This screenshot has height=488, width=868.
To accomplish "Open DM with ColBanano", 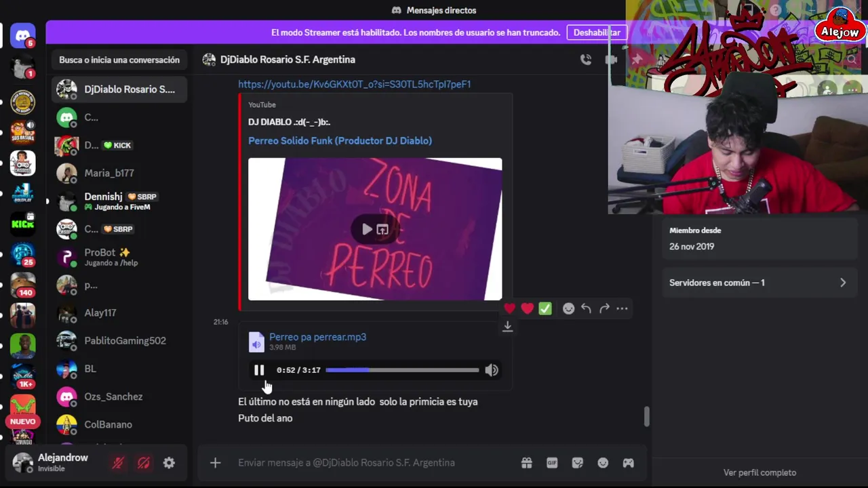I will pyautogui.click(x=120, y=424).
